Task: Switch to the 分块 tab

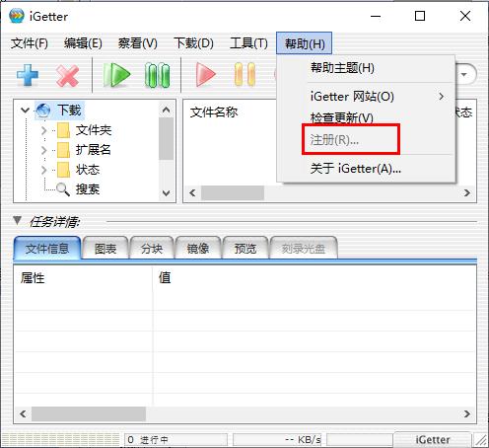Action: (152, 249)
